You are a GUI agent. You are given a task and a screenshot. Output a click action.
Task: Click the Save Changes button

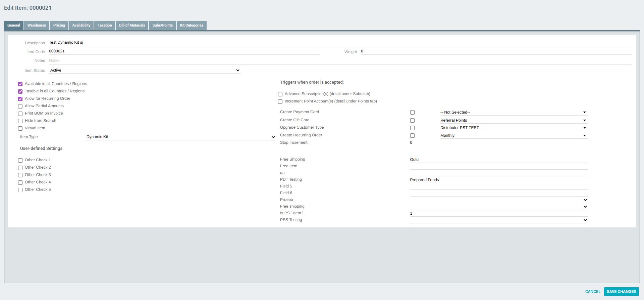621,292
